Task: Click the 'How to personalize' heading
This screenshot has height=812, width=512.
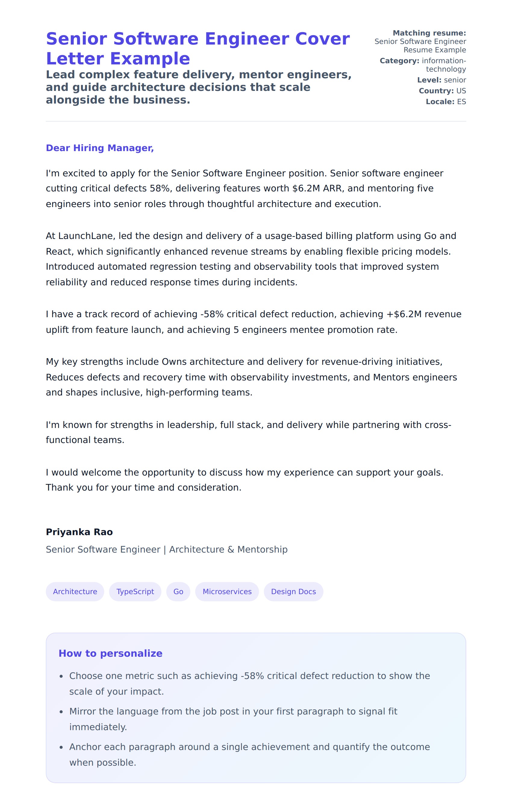Action: pos(110,653)
